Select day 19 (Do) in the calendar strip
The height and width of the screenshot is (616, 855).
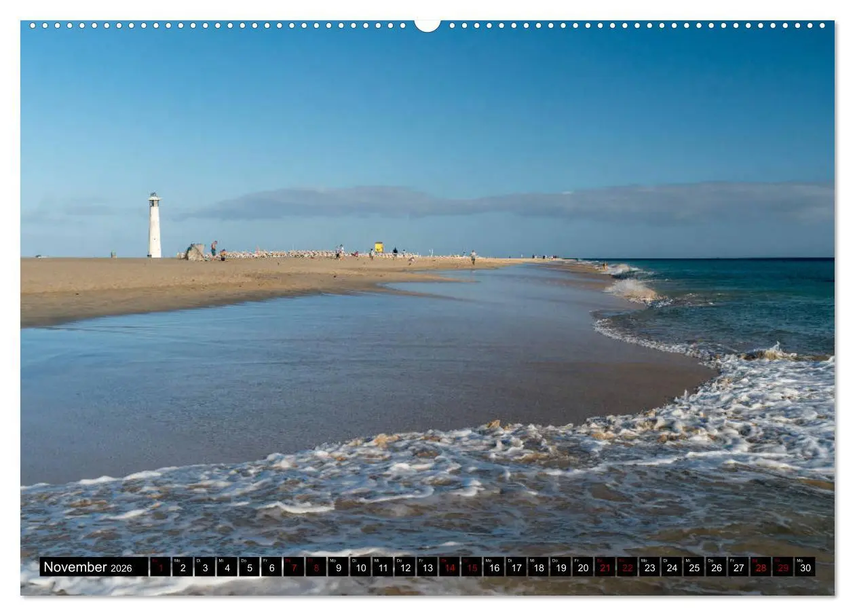(x=560, y=567)
